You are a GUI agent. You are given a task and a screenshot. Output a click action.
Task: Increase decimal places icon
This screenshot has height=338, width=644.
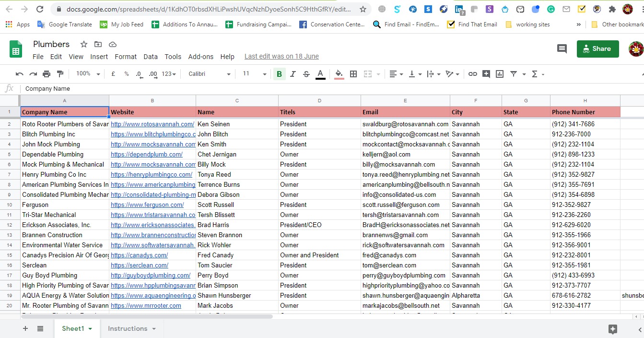pyautogui.click(x=153, y=74)
